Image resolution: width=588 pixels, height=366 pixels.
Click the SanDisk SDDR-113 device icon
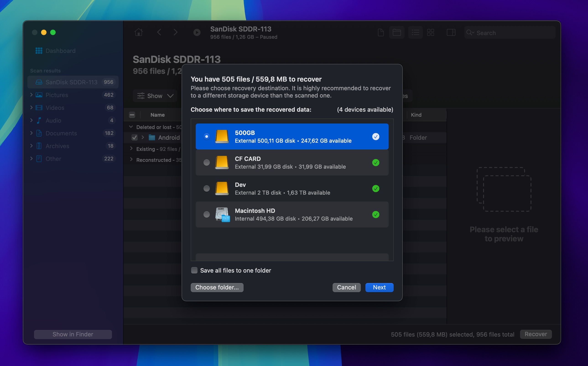pyautogui.click(x=39, y=82)
